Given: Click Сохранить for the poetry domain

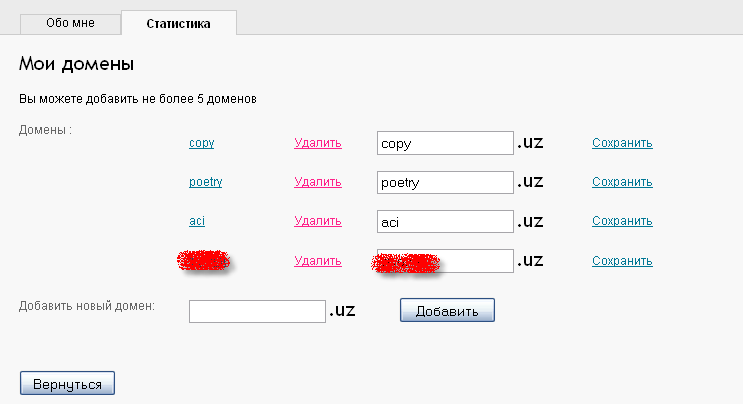Looking at the screenshot, I should [622, 182].
